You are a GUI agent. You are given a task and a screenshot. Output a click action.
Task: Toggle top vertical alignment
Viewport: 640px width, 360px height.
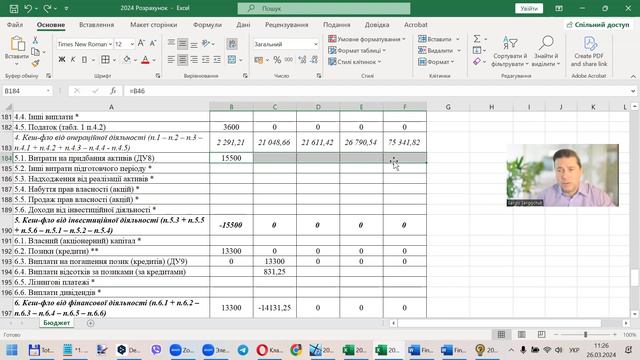[171, 43]
